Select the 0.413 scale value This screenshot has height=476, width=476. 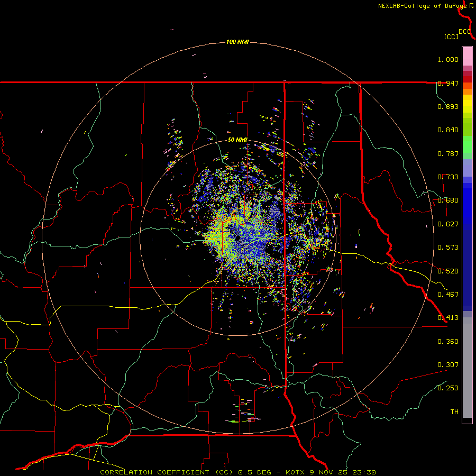tap(448, 318)
